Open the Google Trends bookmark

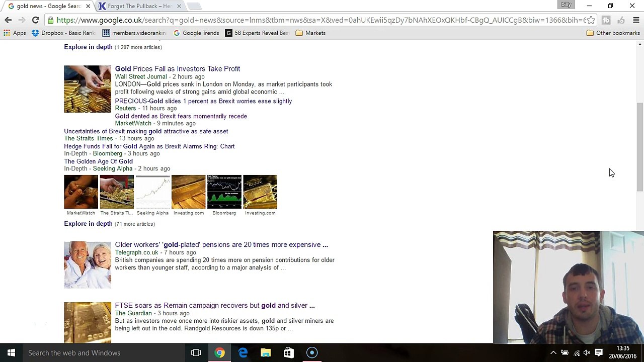coord(196,33)
